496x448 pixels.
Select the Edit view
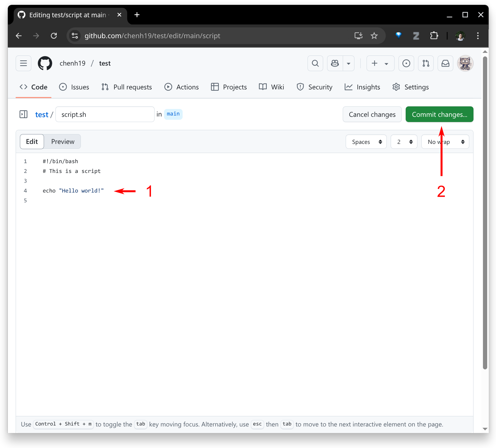click(32, 142)
